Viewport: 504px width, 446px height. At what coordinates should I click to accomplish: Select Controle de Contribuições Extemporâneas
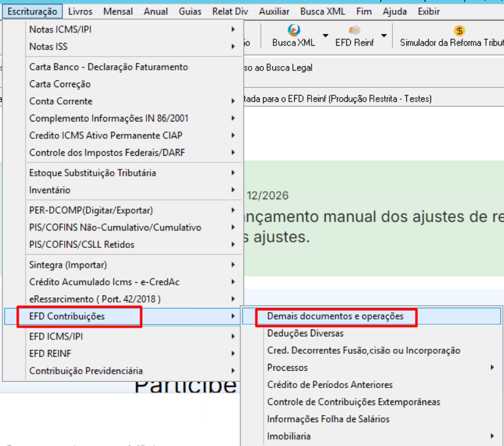371,402
